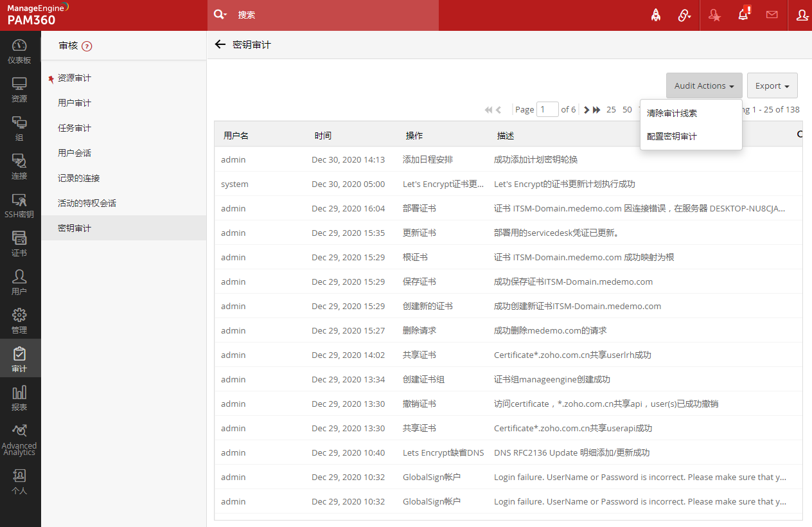Click the rocket icon in header

click(x=656, y=15)
